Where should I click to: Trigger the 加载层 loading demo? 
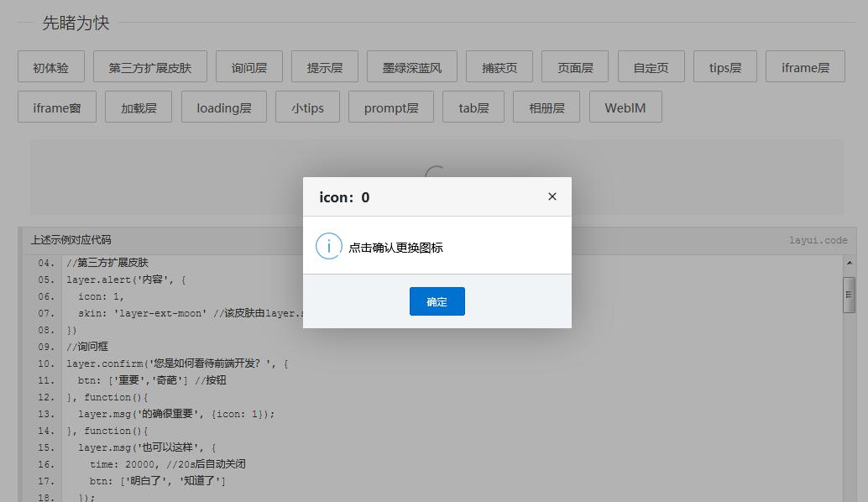tap(138, 107)
